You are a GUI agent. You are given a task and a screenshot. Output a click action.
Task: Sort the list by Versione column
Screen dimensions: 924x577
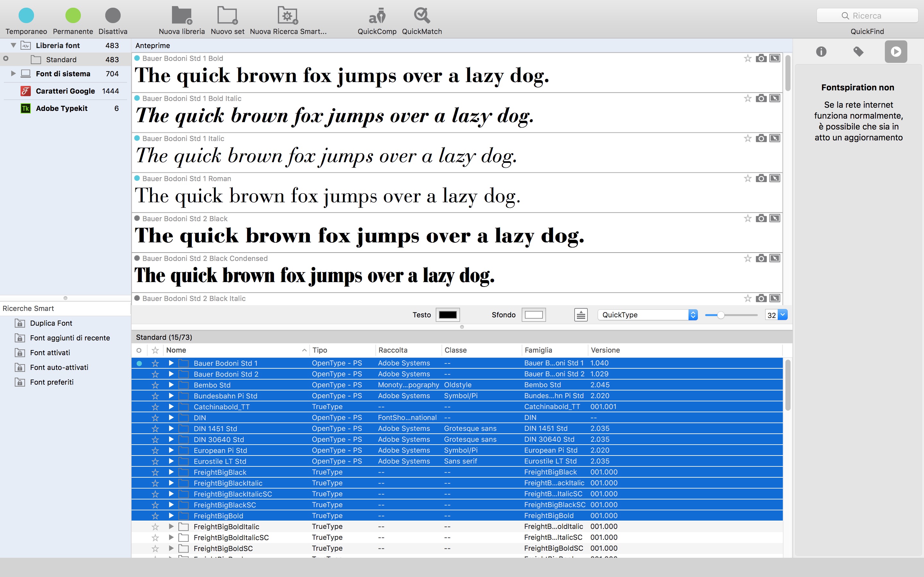(605, 350)
